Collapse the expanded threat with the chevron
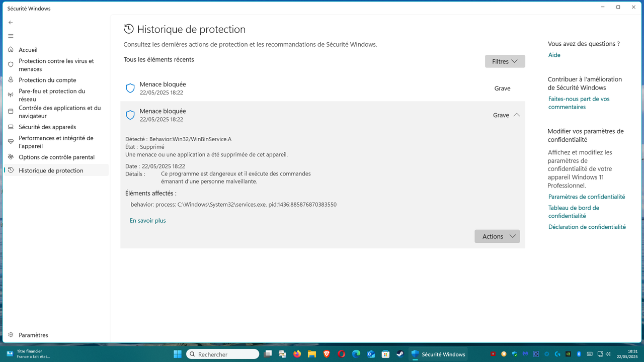The image size is (644, 362). click(517, 115)
